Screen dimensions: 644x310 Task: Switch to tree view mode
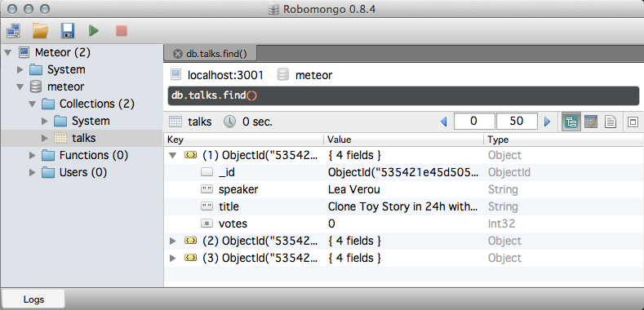click(x=571, y=122)
